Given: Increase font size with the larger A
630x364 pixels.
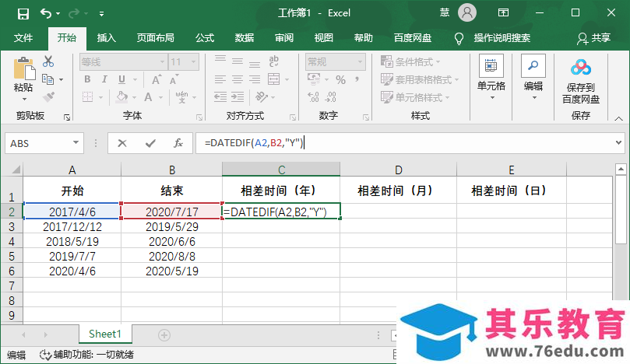Looking at the screenshot, I should (x=157, y=79).
